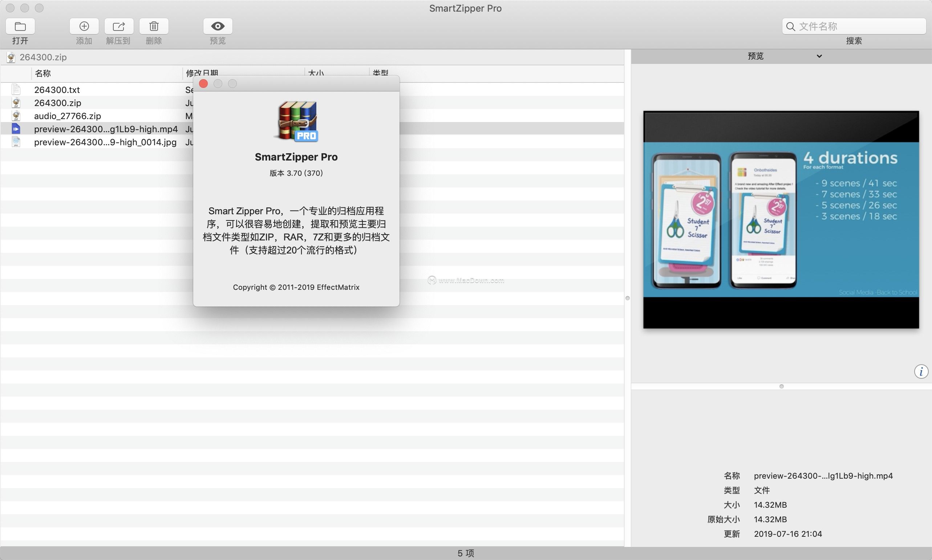Viewport: 932px width, 560px height.
Task: Toggle preview pane with the 预览 eye icon
Action: 218,27
